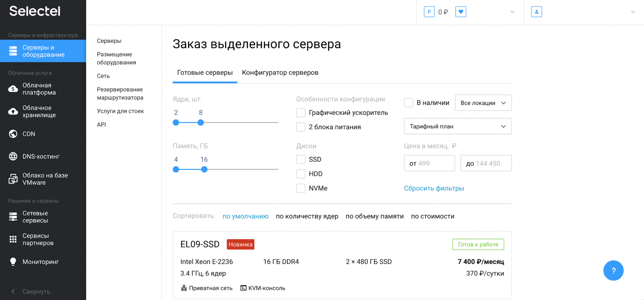Click the blue heart icon in header
Viewport: 644px width, 300px height.
461,12
